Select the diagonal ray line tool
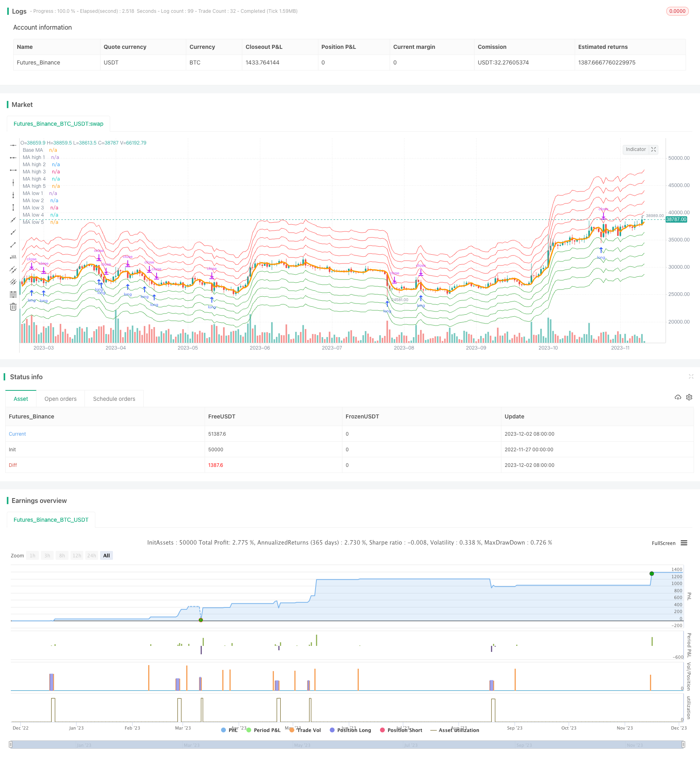The image size is (700, 760). [x=13, y=232]
